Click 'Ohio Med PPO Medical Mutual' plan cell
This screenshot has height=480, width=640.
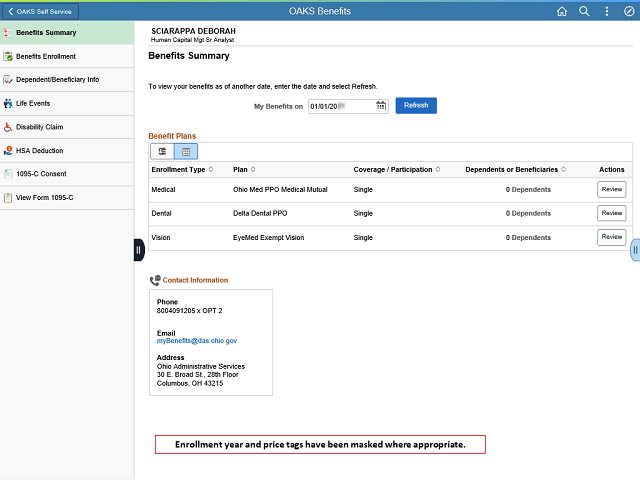click(x=280, y=189)
